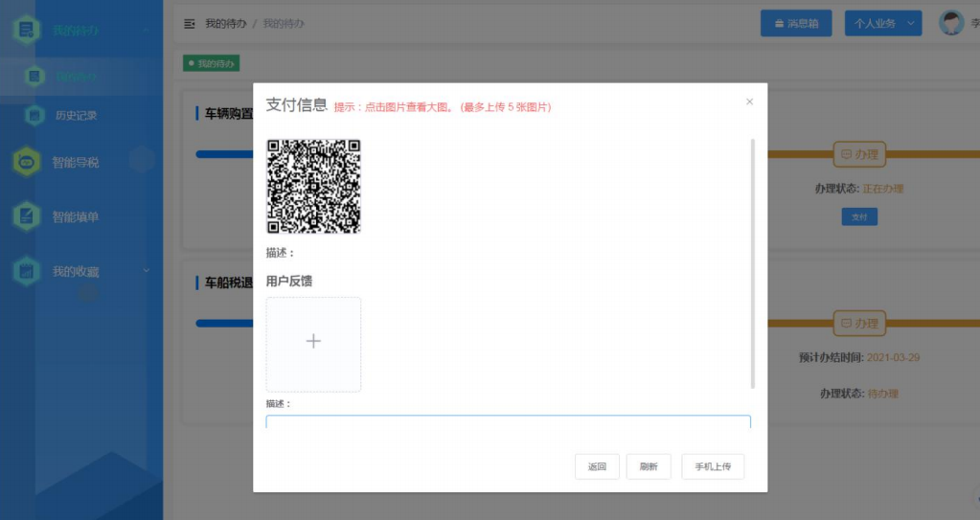Click the 刷新 button

[x=649, y=466]
